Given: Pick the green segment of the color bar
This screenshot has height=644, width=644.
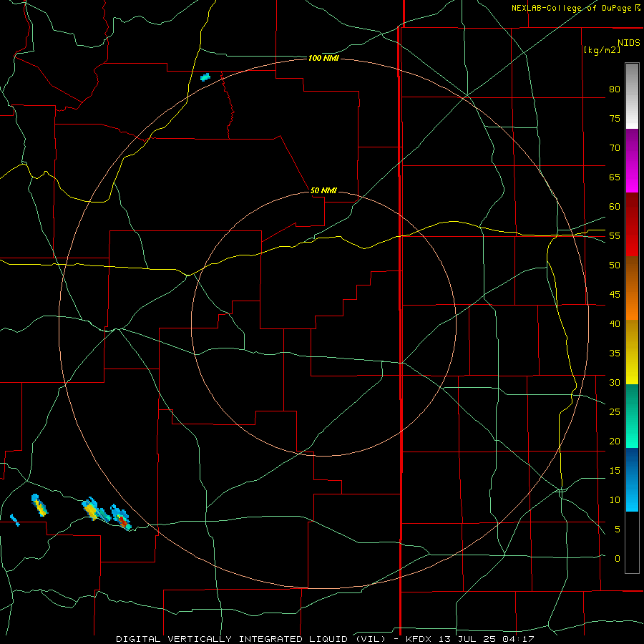Looking at the screenshot, I should click(x=632, y=416).
